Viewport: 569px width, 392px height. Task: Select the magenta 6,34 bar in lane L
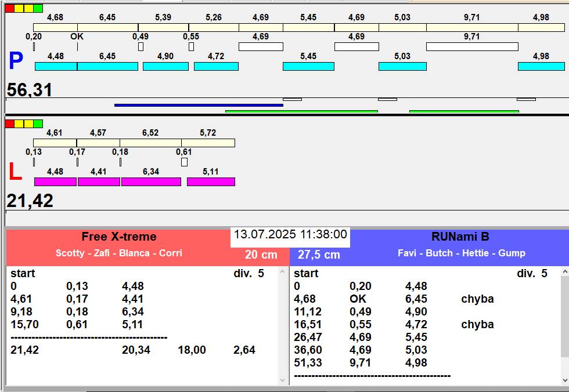(151, 182)
